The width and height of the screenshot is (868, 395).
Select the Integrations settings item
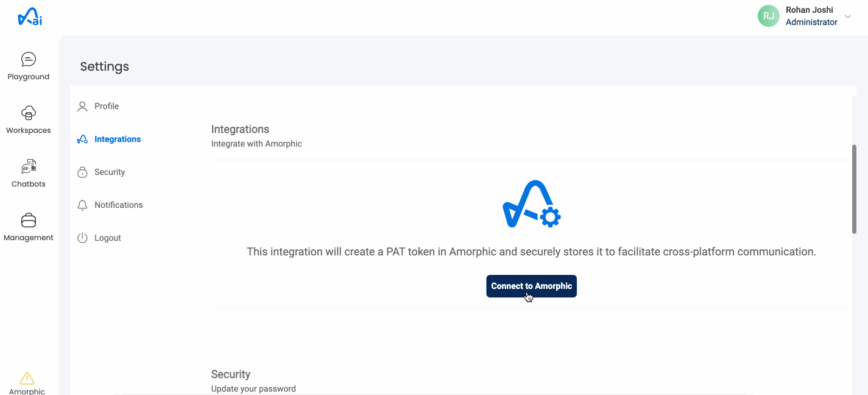coord(118,139)
